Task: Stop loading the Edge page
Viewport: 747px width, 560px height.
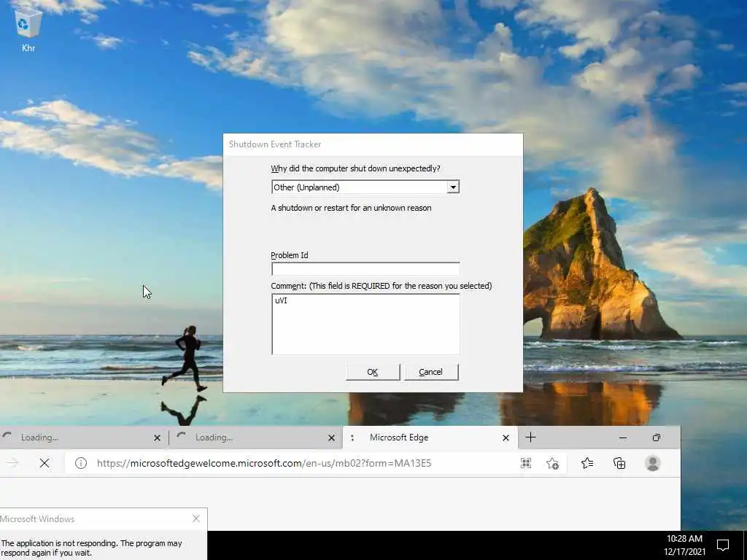Action: (x=44, y=463)
